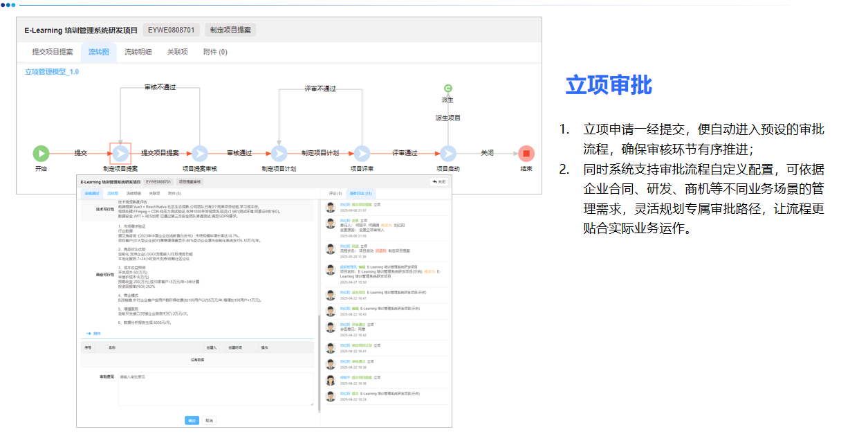Screen dimensions: 868x436
Task: Select the red 结束 end node
Action: pyautogui.click(x=526, y=153)
